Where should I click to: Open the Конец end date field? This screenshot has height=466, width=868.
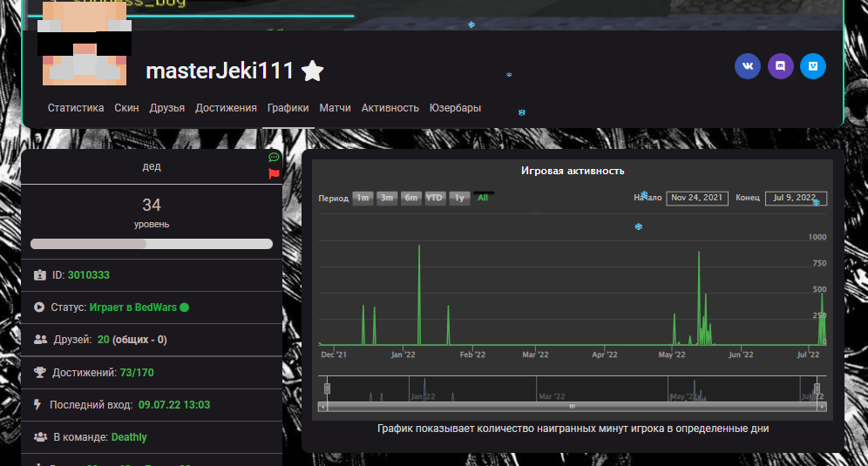795,198
